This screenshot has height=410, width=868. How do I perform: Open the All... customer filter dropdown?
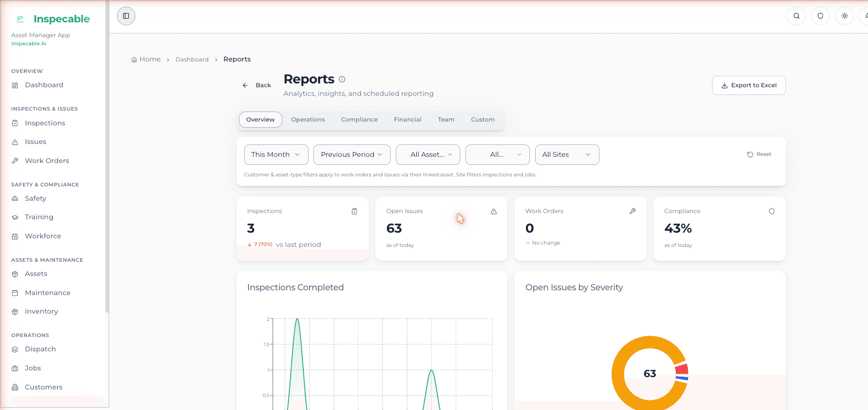(x=497, y=154)
